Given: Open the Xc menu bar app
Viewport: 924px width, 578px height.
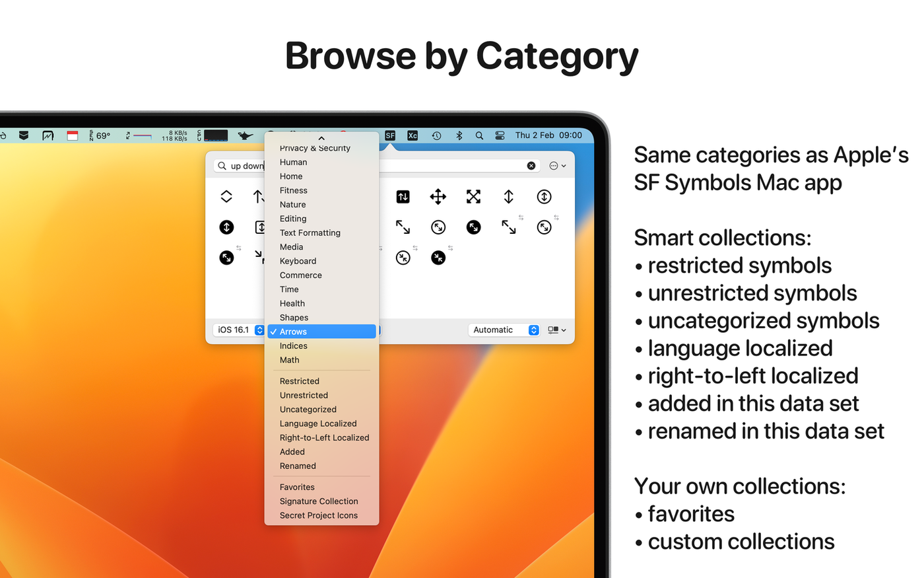Looking at the screenshot, I should point(412,135).
